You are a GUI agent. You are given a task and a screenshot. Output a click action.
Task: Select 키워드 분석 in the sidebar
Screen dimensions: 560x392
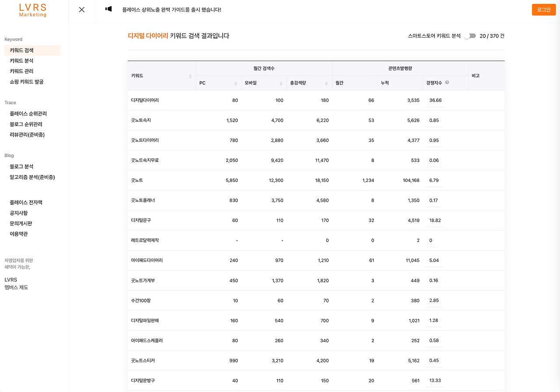[21, 61]
